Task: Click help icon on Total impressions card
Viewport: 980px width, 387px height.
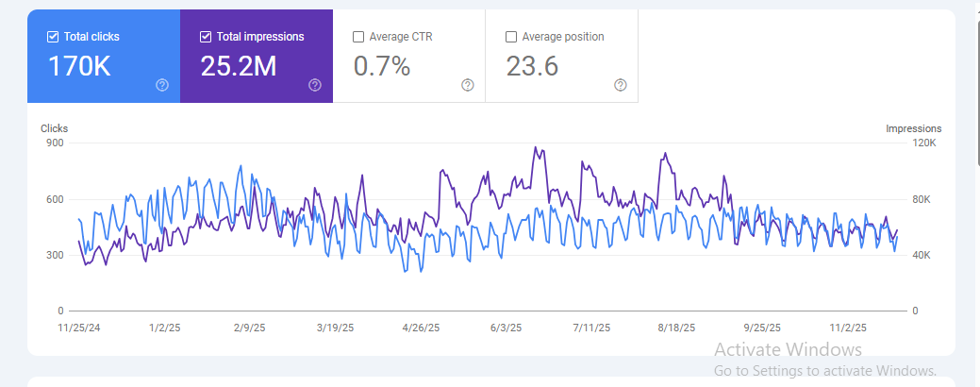Action: click(315, 85)
